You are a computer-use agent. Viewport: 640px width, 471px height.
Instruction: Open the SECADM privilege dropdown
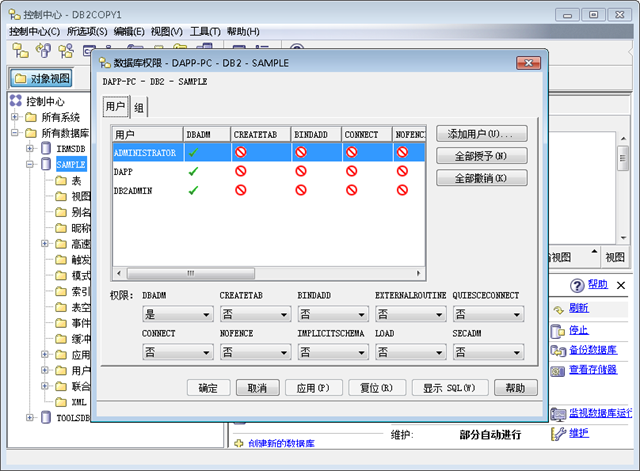click(489, 352)
